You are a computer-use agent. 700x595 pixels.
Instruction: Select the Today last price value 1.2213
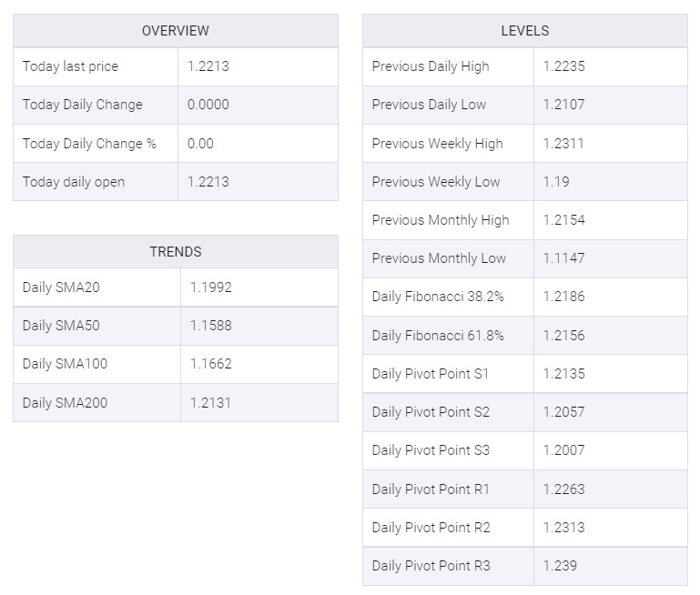click(208, 66)
